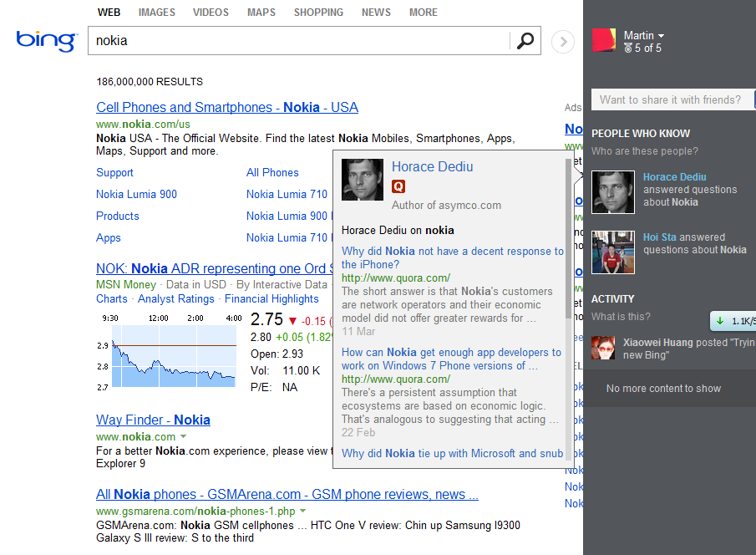756x555 pixels.
Task: Click the 11 Mar date in the popup
Action: [358, 332]
